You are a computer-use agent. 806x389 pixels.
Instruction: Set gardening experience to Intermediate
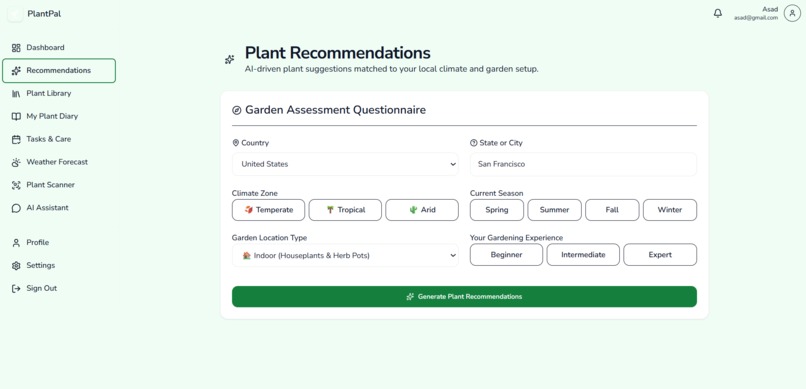(x=583, y=255)
